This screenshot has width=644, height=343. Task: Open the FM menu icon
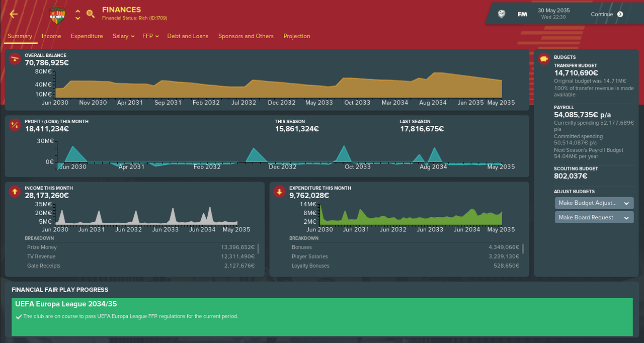click(x=522, y=14)
